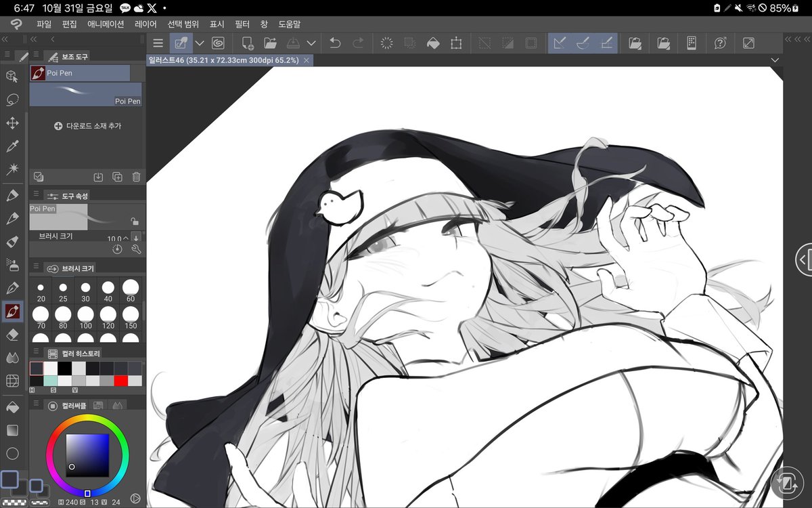
Task: Select the Eyedropper tool
Action: 12,146
